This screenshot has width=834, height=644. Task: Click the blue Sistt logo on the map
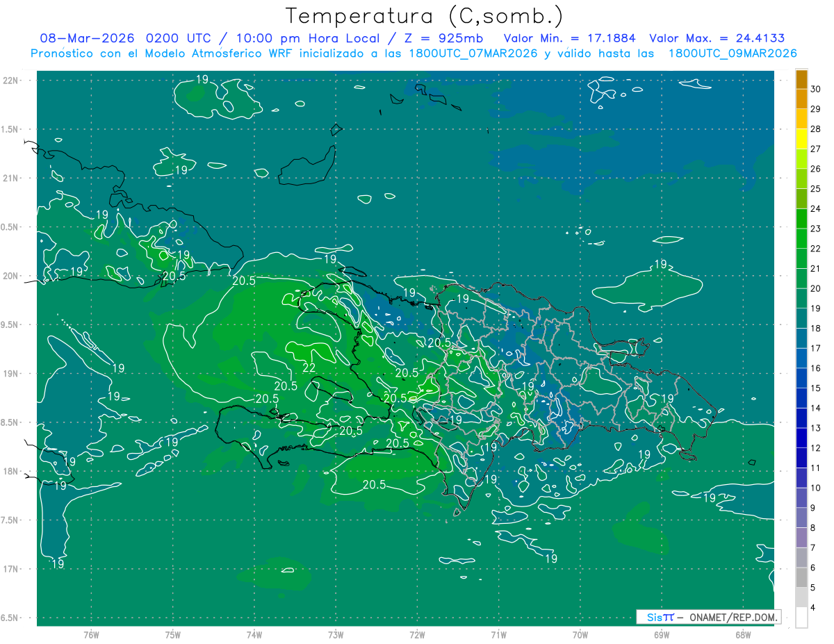[x=660, y=617]
